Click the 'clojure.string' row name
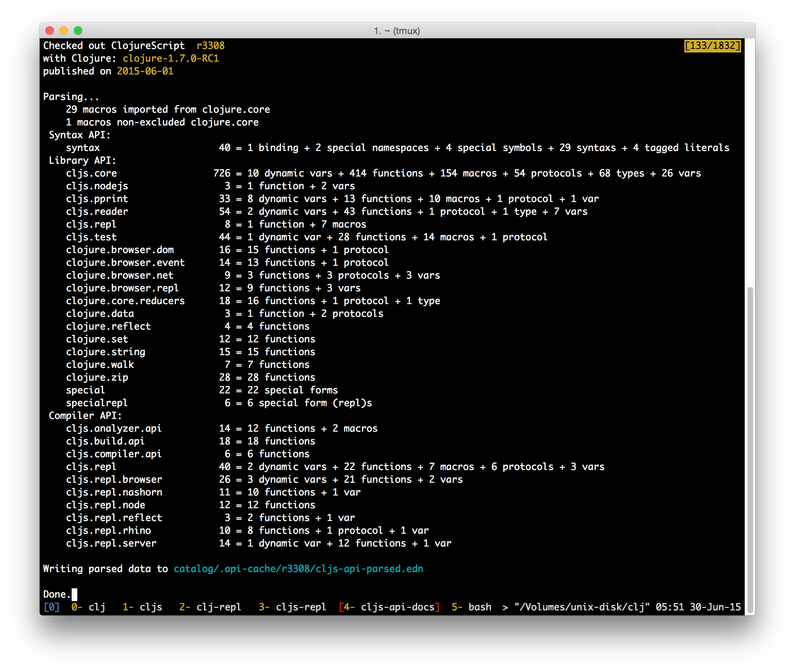795x672 pixels. coord(106,352)
